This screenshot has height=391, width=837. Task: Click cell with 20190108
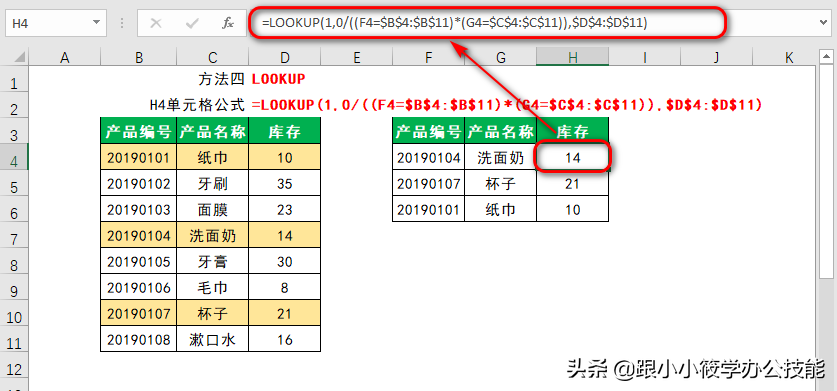click(x=139, y=339)
